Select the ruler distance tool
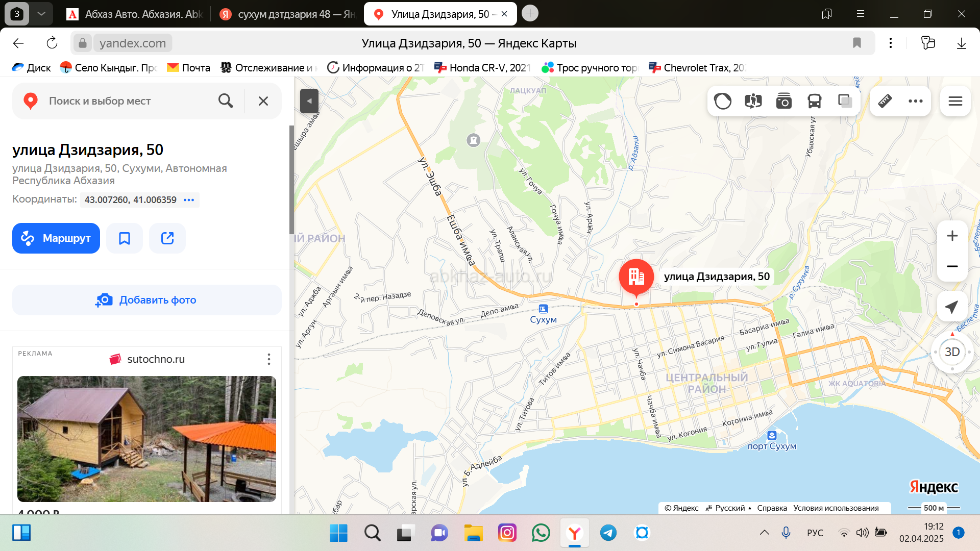The height and width of the screenshot is (551, 980). (885, 101)
